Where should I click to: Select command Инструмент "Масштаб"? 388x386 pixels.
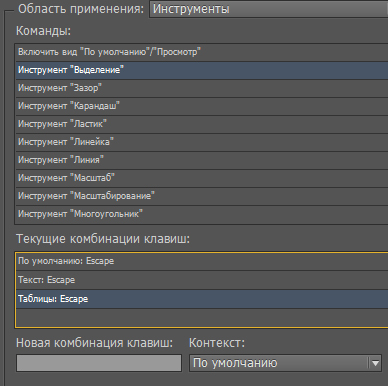point(202,178)
